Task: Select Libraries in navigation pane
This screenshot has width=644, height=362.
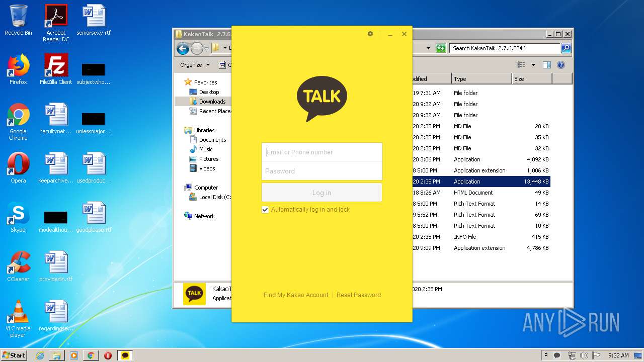Action: (x=200, y=130)
